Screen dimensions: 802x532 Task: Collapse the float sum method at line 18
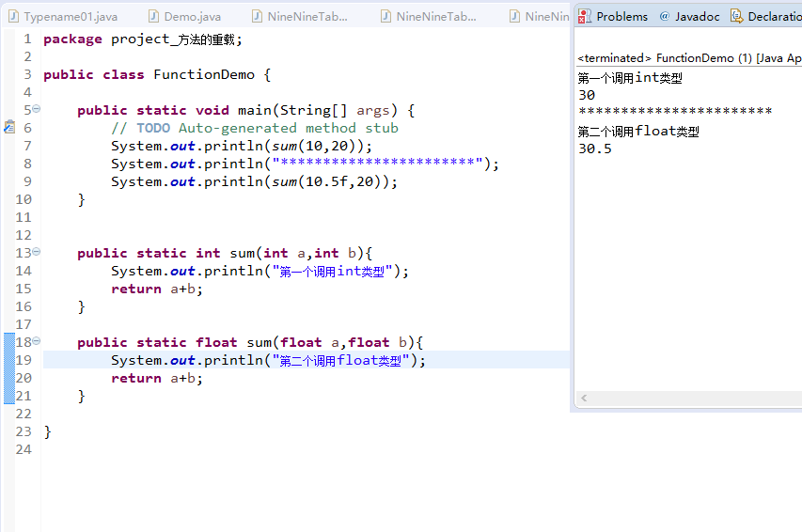point(37,340)
